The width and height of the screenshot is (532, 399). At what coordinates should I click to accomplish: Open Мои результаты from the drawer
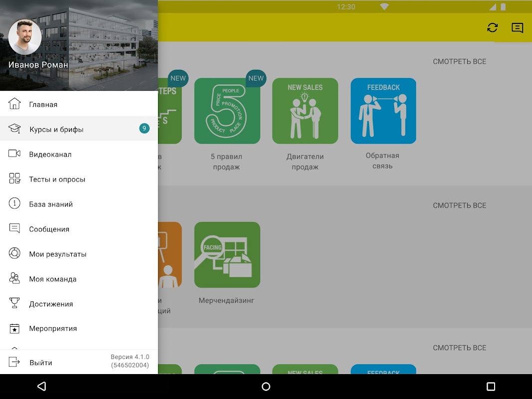(79, 254)
